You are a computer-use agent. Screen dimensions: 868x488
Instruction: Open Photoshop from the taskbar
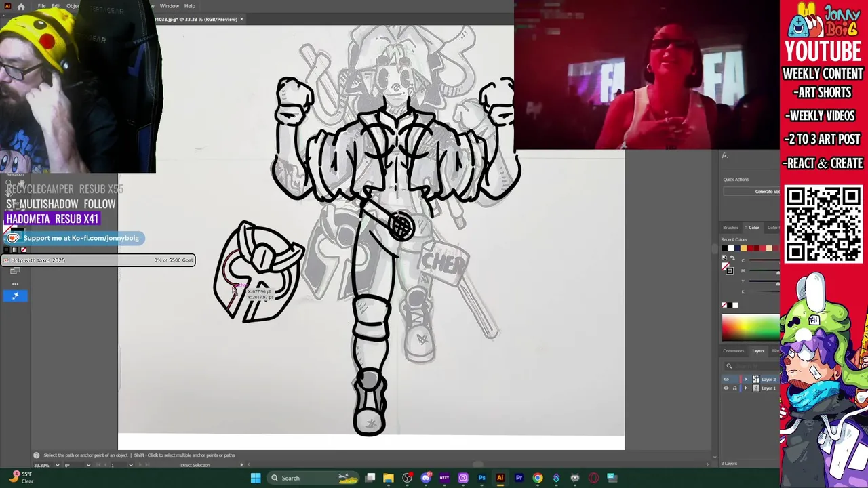481,478
